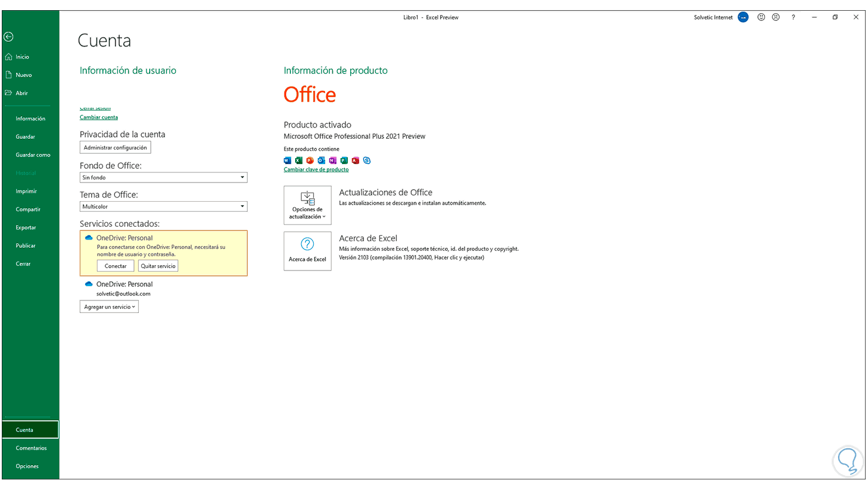The width and height of the screenshot is (868, 489).
Task: Open the Tema de Office dropdown
Action: (x=163, y=206)
